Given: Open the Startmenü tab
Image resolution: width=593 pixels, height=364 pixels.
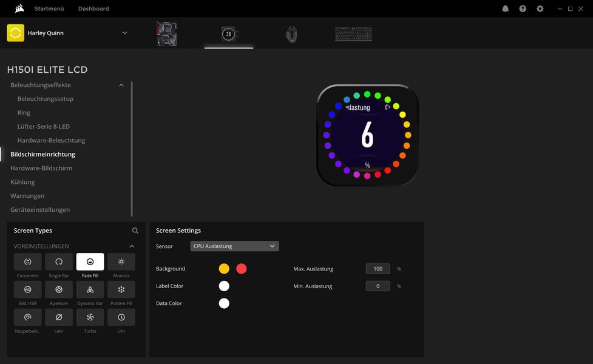Looking at the screenshot, I should click(49, 8).
